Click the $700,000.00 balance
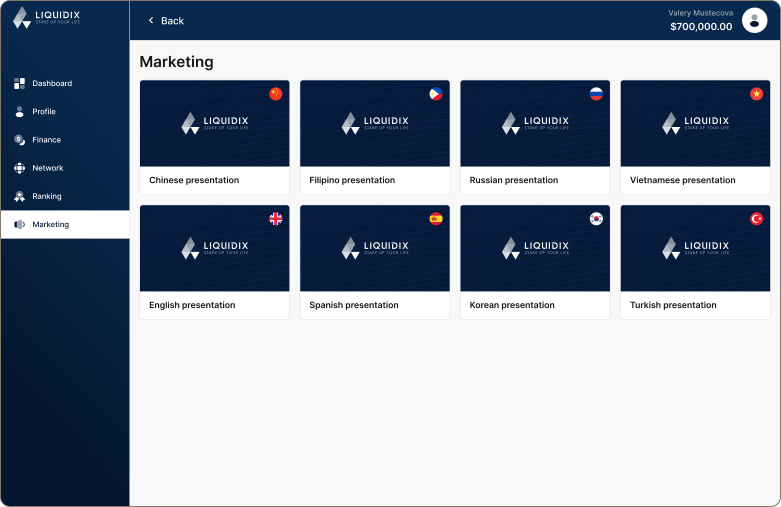The height and width of the screenshot is (507, 781). coord(701,27)
